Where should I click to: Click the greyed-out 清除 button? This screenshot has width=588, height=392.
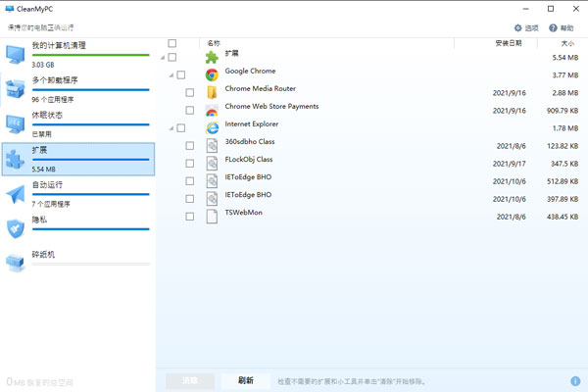(190, 381)
